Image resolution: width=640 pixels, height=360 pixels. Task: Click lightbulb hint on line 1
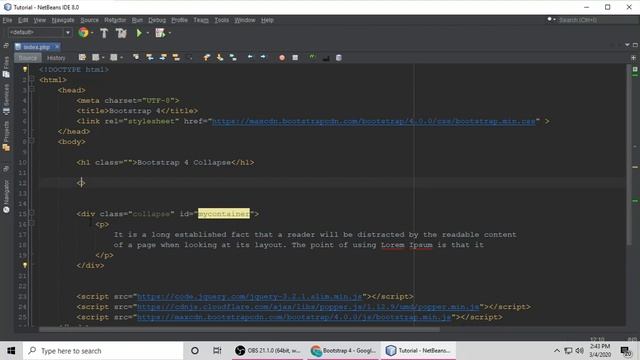click(x=25, y=69)
